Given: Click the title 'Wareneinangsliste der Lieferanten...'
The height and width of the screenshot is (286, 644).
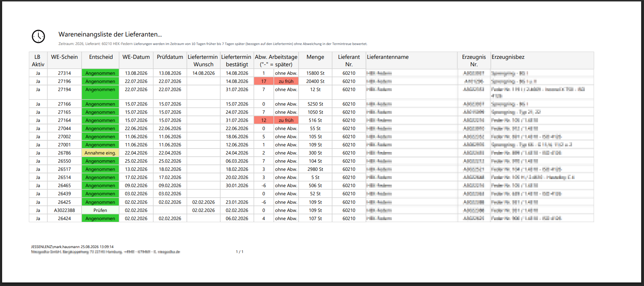Looking at the screenshot, I should [110, 34].
